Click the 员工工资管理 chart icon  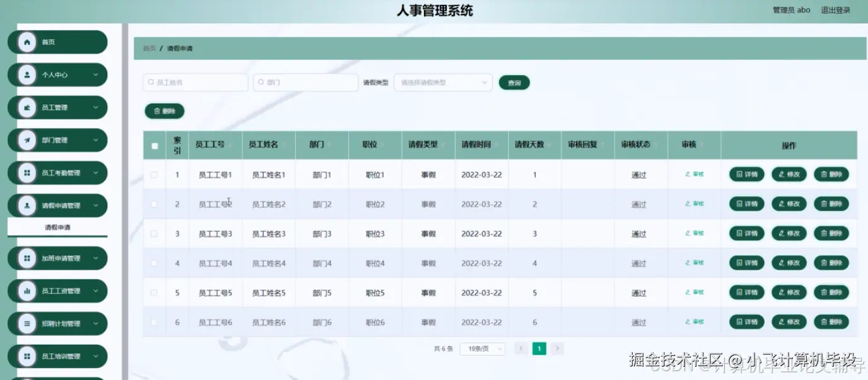(x=26, y=291)
